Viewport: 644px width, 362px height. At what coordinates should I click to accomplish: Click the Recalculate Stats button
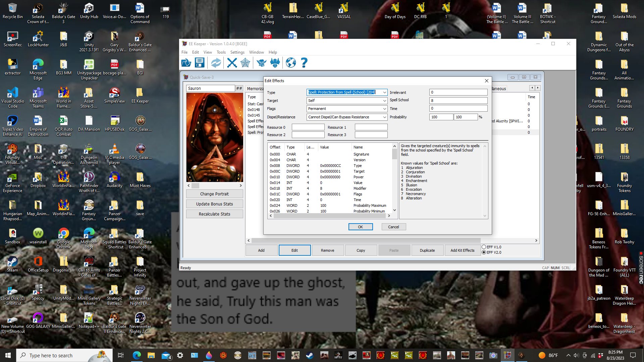(215, 214)
